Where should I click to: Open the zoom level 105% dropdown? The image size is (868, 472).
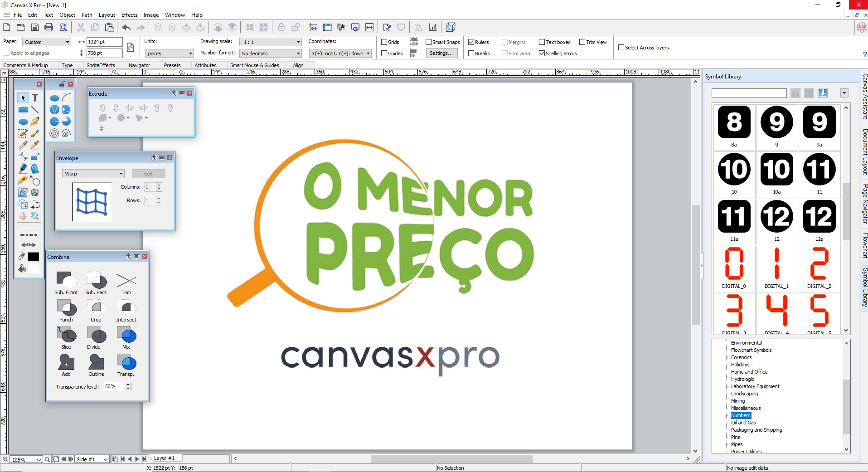click(26, 459)
